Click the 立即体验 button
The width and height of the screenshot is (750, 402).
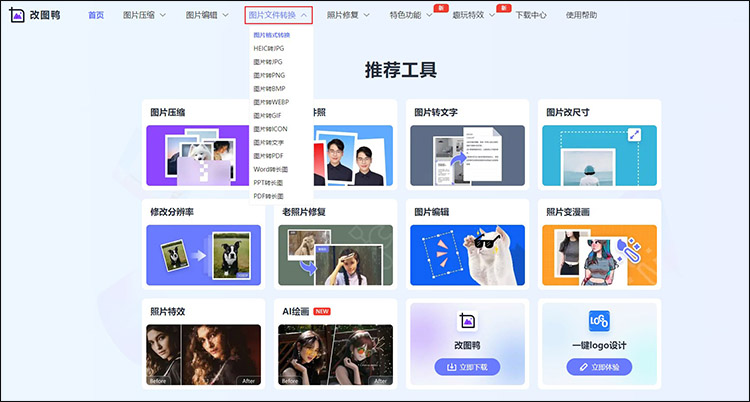pyautogui.click(x=598, y=367)
